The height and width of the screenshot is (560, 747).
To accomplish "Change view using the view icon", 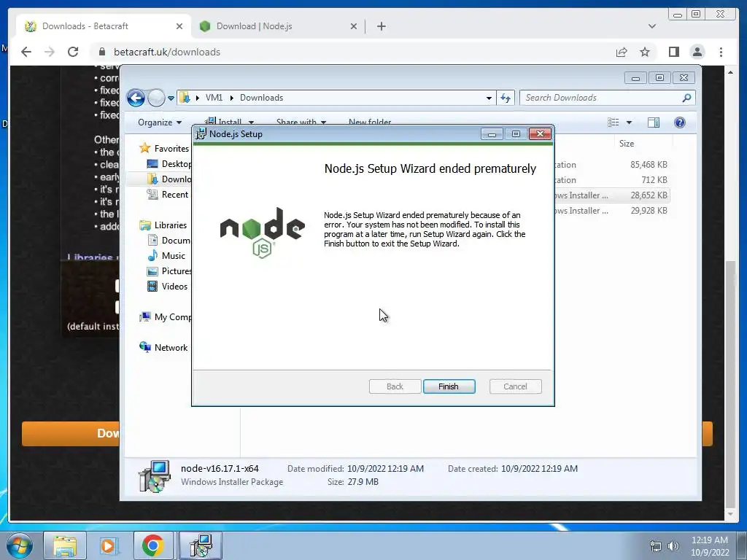I will (613, 122).
